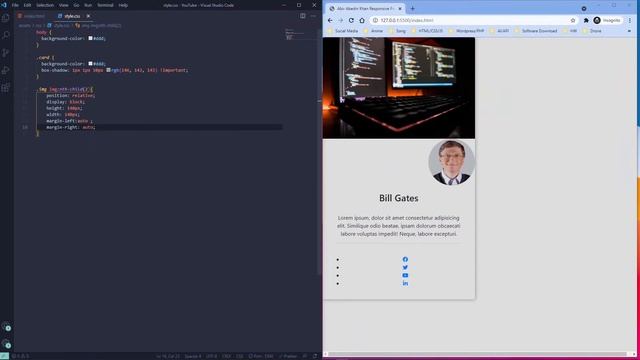
Task: Select the style.css editor tab
Action: pos(72,16)
